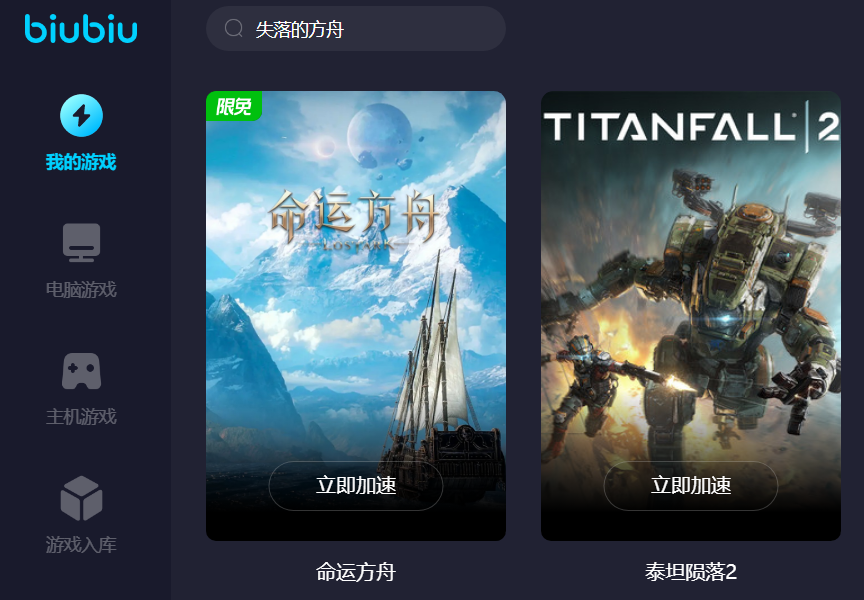Screen dimensions: 864x600
Task: Open 我的游戏 via lightning bolt icon
Action: (x=82, y=116)
